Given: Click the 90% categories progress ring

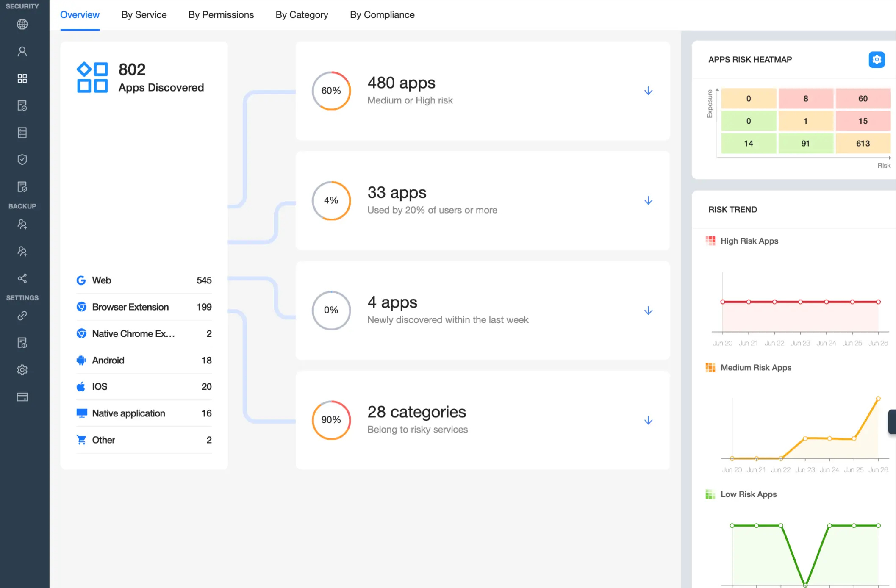Looking at the screenshot, I should click(x=331, y=420).
